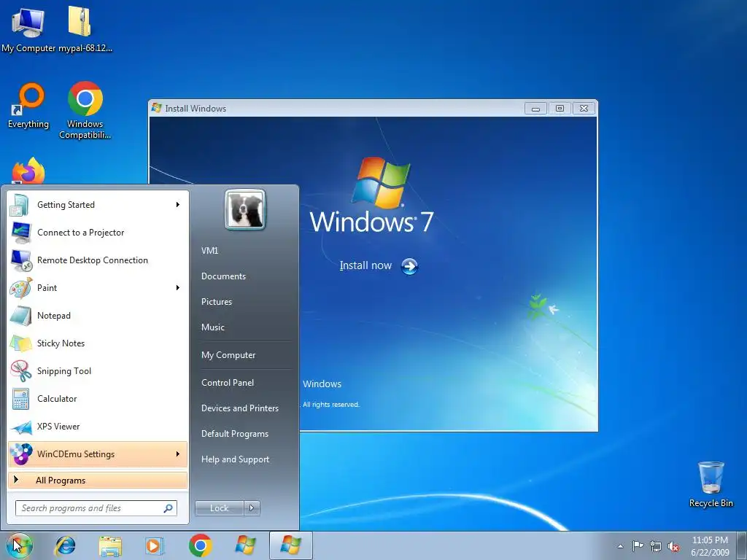Click the network tray icon
747x560 pixels.
[656, 547]
